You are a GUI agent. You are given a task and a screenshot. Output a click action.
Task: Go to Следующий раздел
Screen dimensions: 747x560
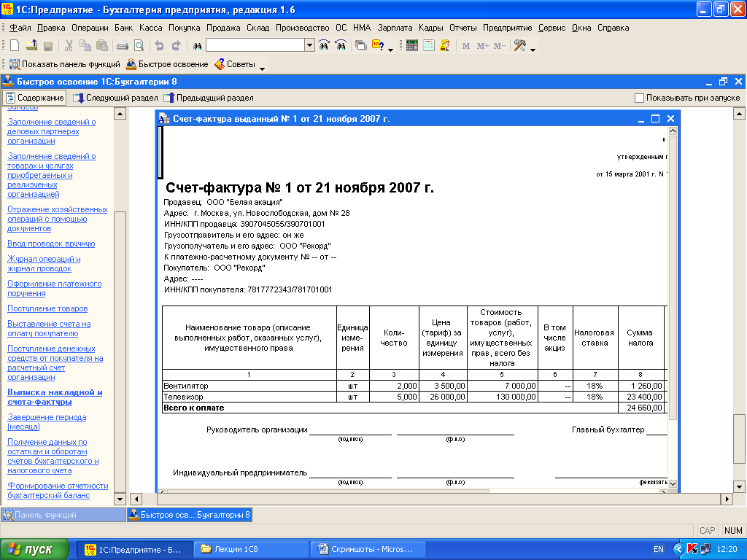click(115, 98)
